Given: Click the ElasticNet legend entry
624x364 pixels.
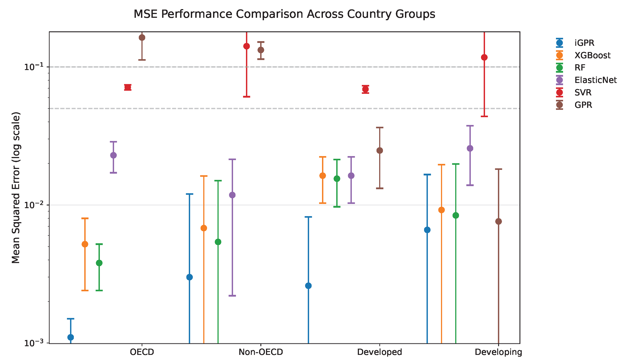Looking at the screenshot, I should [x=586, y=80].
